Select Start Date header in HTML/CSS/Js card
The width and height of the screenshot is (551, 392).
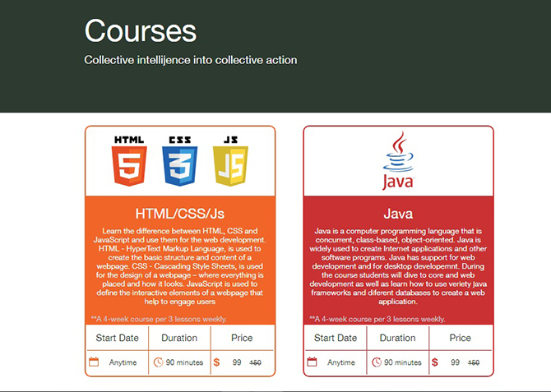pyautogui.click(x=117, y=338)
